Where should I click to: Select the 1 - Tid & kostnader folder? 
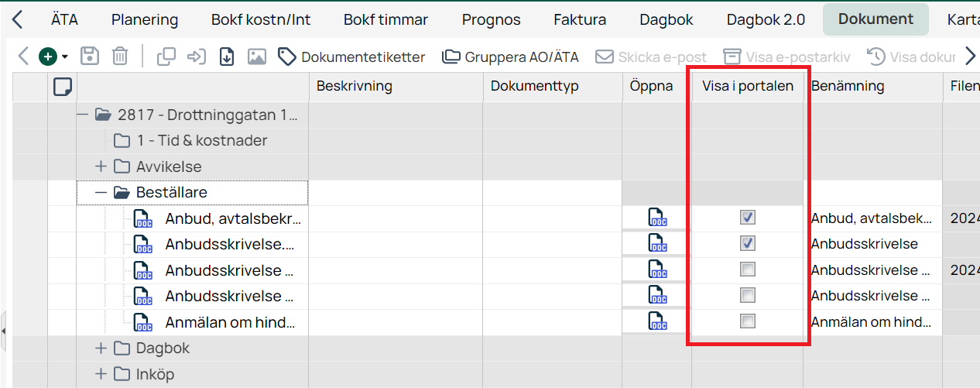point(190,141)
